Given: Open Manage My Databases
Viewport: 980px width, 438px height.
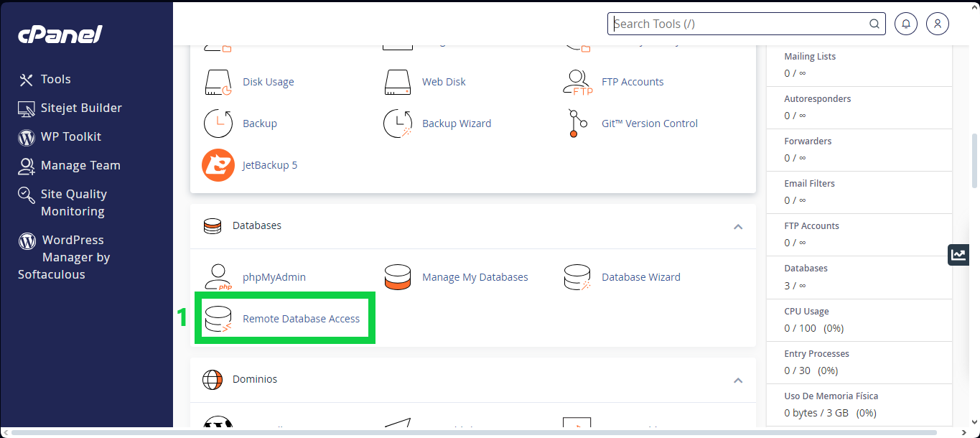Looking at the screenshot, I should (475, 276).
